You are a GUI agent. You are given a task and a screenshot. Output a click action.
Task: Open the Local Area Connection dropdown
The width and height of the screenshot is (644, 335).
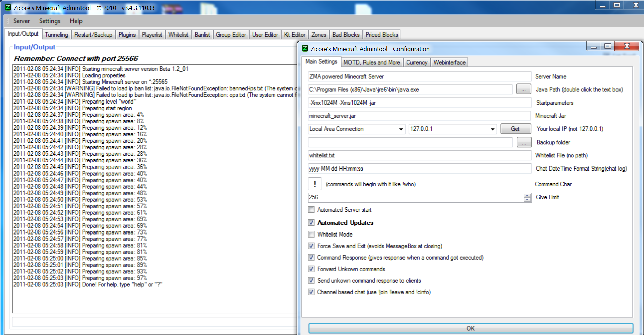(x=401, y=129)
